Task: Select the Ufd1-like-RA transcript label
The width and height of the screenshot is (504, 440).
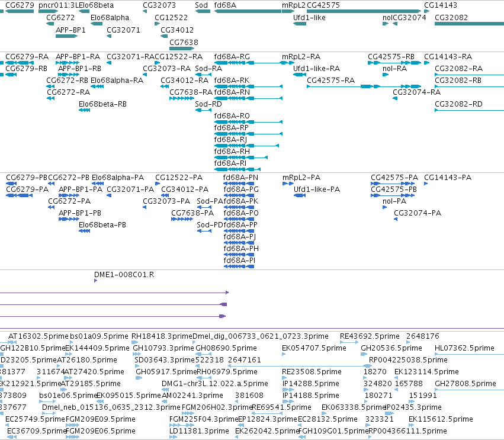Action: coord(317,69)
